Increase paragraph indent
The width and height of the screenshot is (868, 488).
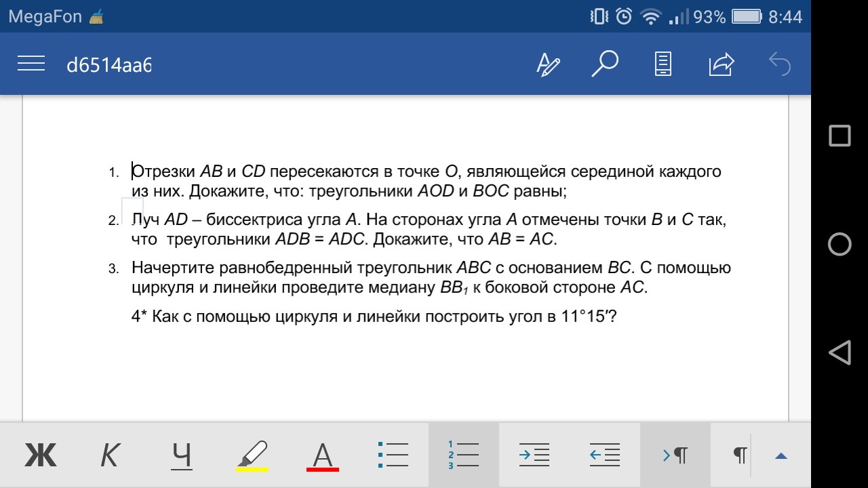click(x=534, y=455)
